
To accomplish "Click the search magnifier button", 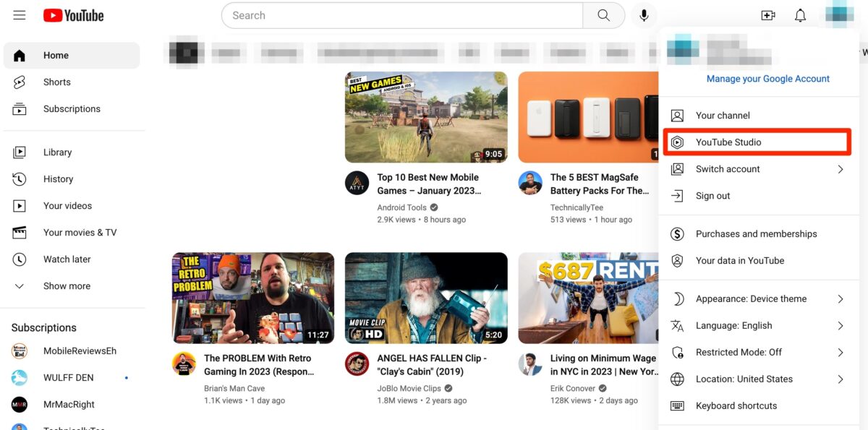I will coord(603,15).
